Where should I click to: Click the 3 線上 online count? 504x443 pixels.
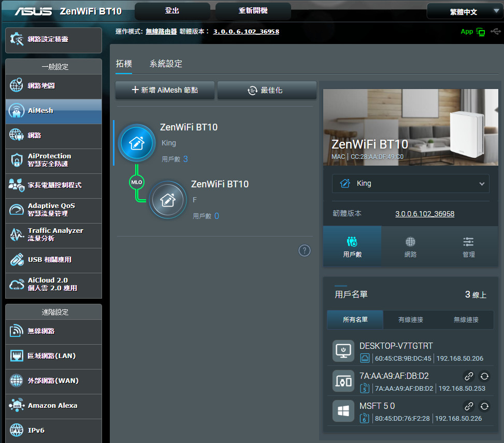[476, 294]
